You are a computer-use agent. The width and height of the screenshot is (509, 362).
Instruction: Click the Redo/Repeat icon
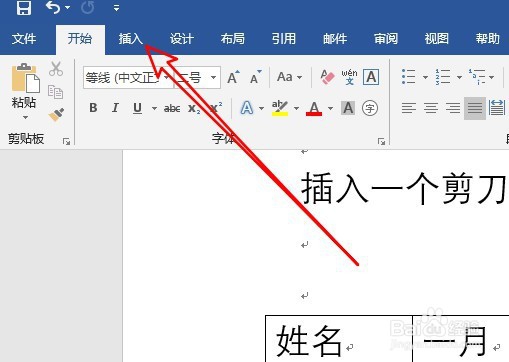pyautogui.click(x=87, y=7)
